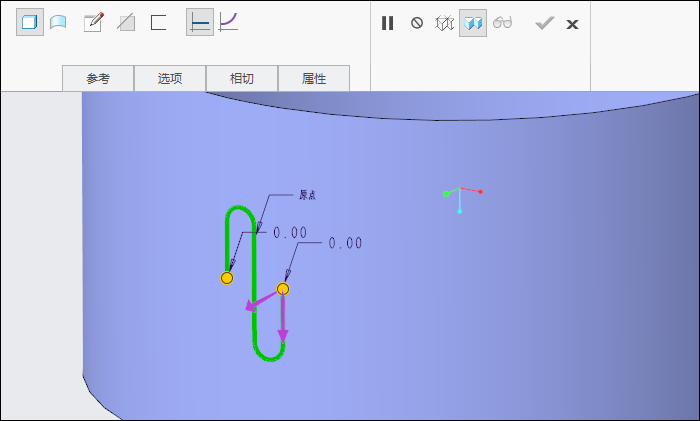
Task: Accept the feature with the checkmark
Action: click(545, 23)
